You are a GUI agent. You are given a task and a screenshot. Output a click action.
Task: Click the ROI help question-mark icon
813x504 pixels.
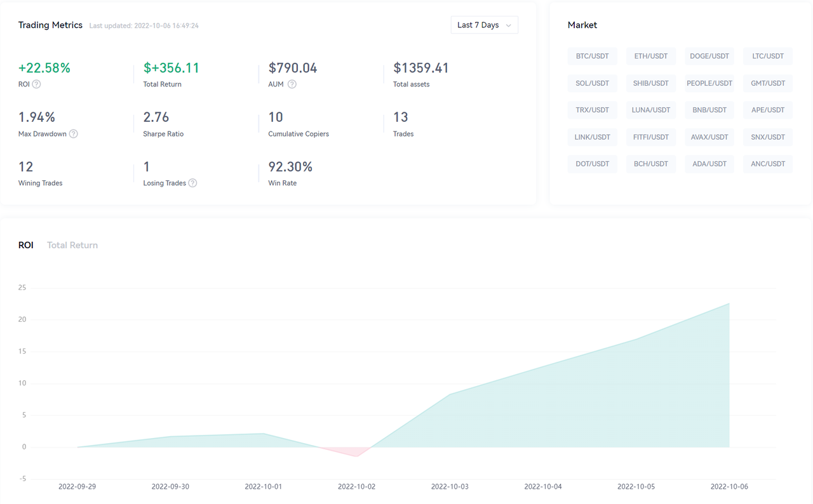pos(36,84)
